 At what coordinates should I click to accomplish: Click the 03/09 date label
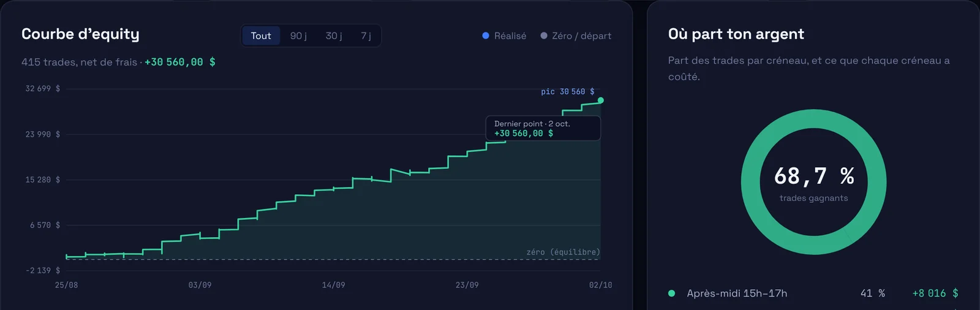[x=200, y=285]
